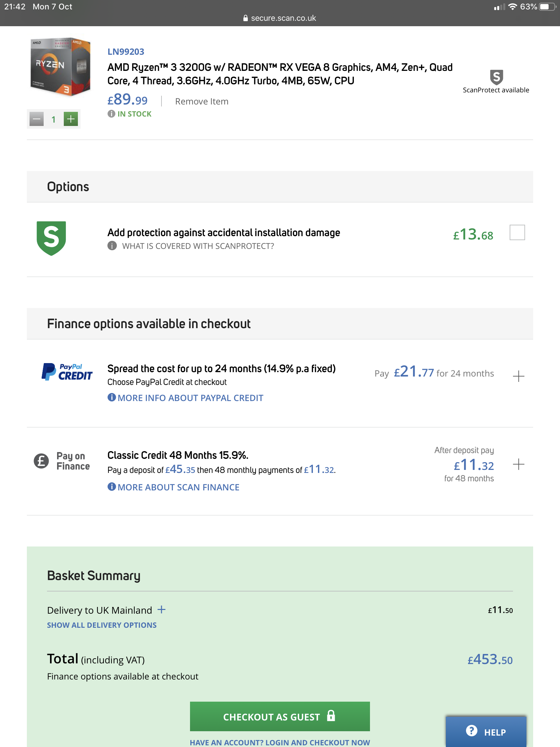The image size is (560, 747).
Task: Expand the Classic Credit 48 Months option
Action: 518,464
